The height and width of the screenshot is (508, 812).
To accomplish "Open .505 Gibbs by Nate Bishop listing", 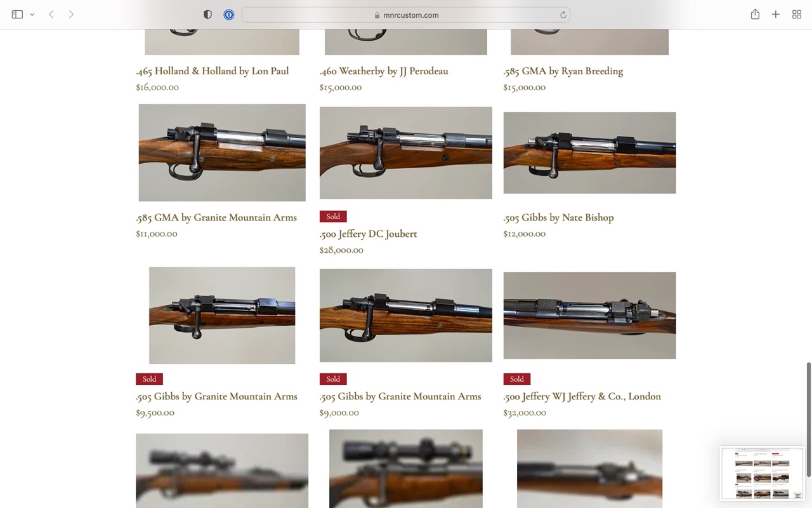I will point(558,217).
